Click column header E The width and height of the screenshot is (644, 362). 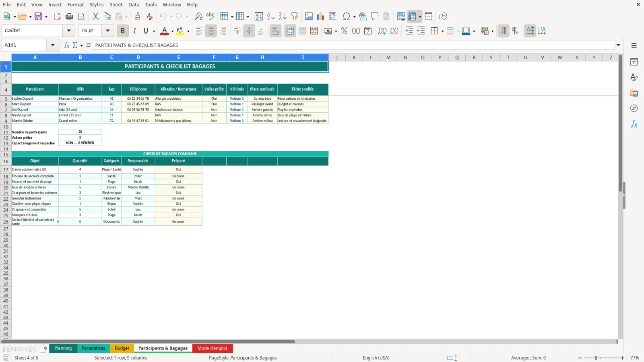[x=178, y=58]
